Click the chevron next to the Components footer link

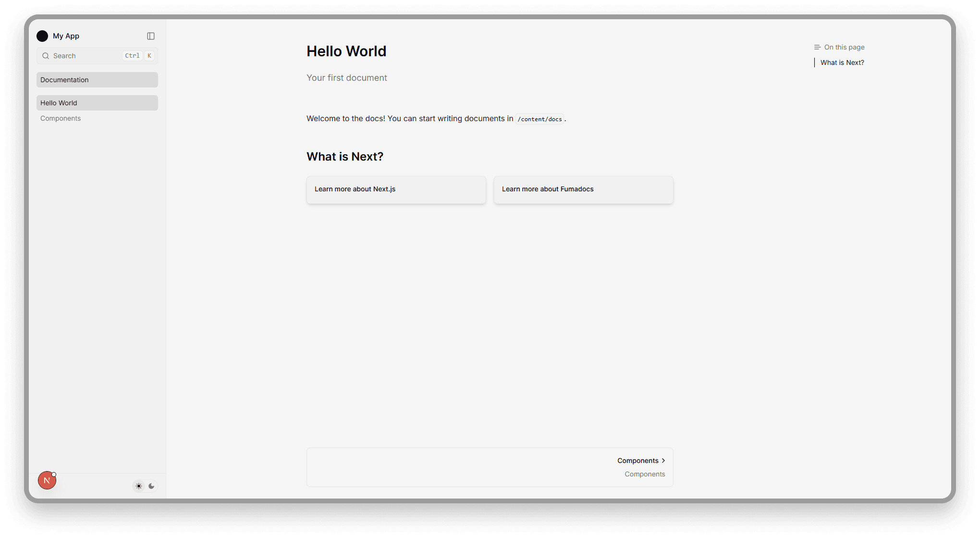click(663, 461)
